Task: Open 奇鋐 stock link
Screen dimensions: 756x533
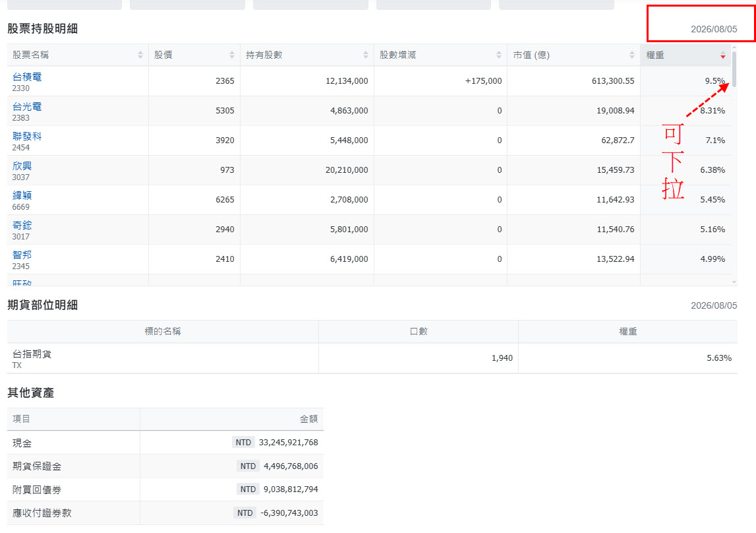Action: pos(22,225)
